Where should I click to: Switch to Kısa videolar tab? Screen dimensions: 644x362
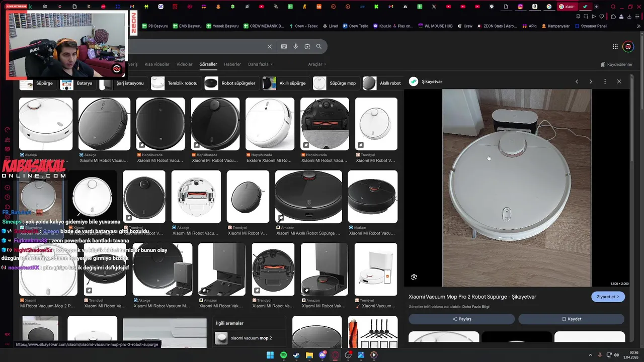(x=157, y=64)
